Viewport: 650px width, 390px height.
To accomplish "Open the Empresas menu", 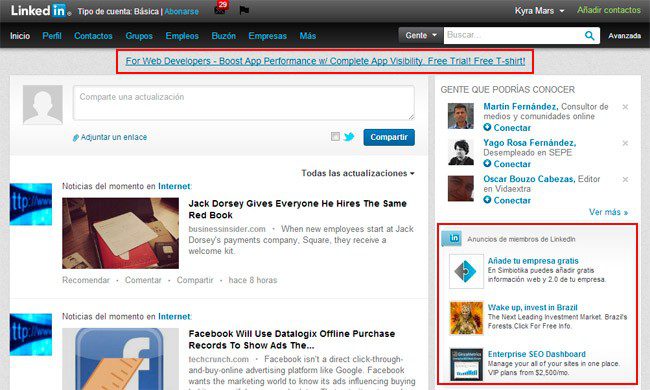I will (267, 36).
